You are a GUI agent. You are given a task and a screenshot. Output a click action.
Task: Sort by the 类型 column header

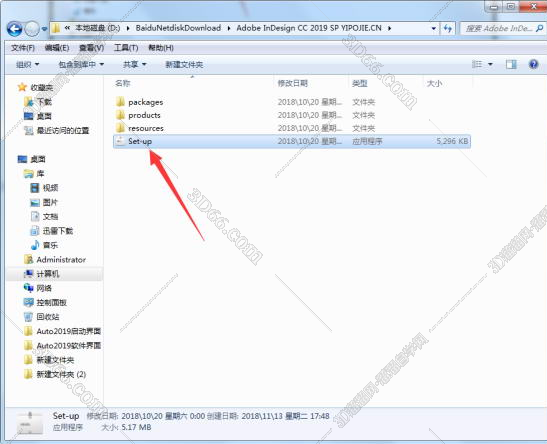(360, 83)
